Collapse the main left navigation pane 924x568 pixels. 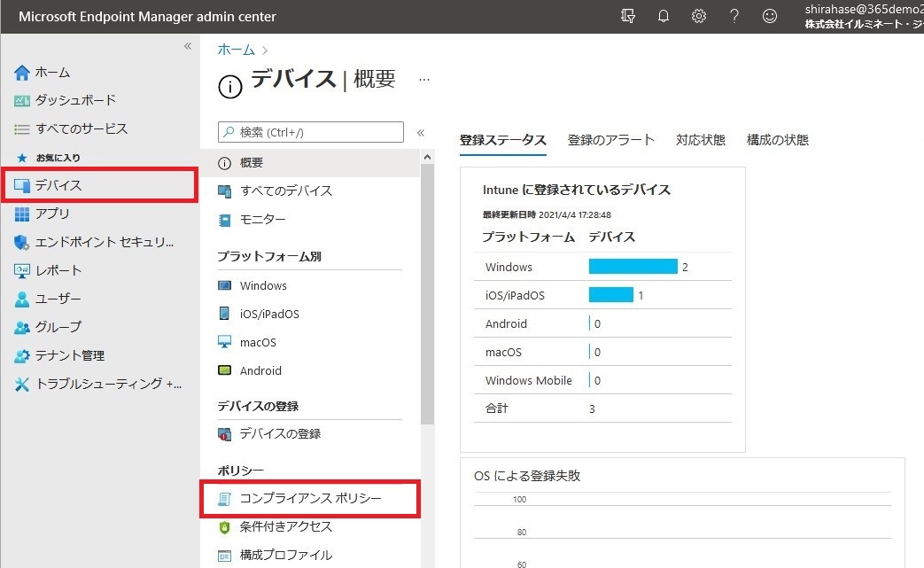coord(188,46)
